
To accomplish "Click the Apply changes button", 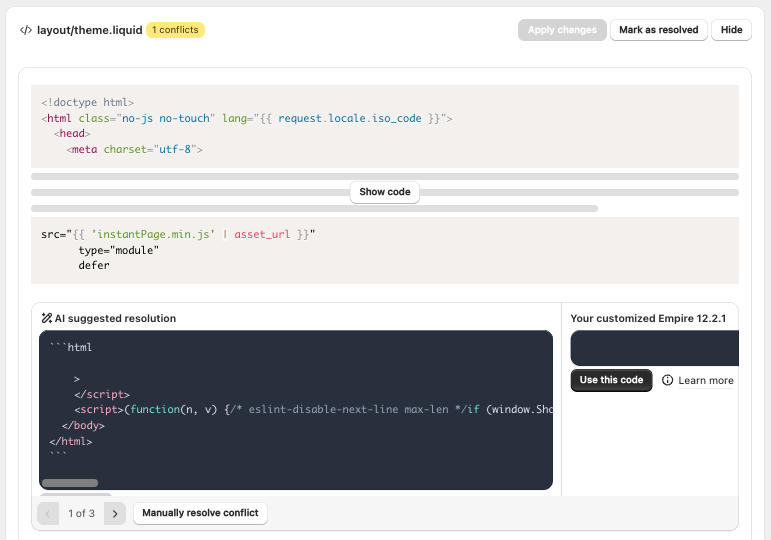I will (562, 30).
